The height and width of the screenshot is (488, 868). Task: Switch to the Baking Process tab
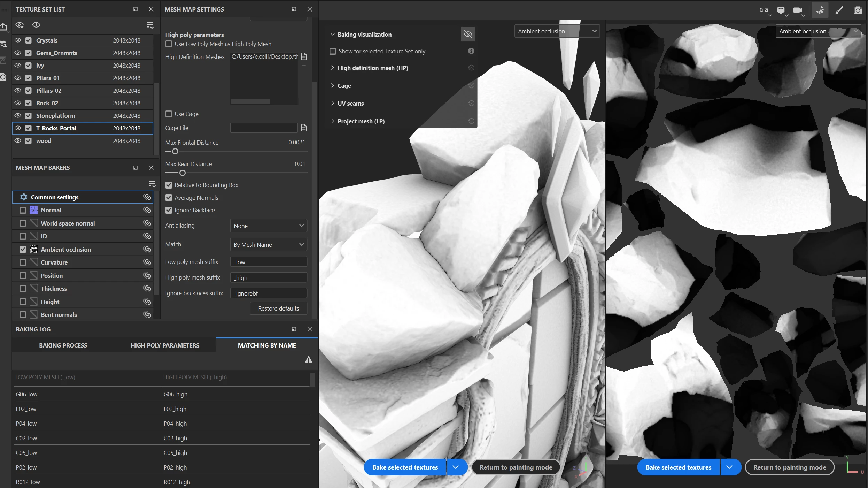[x=63, y=345]
